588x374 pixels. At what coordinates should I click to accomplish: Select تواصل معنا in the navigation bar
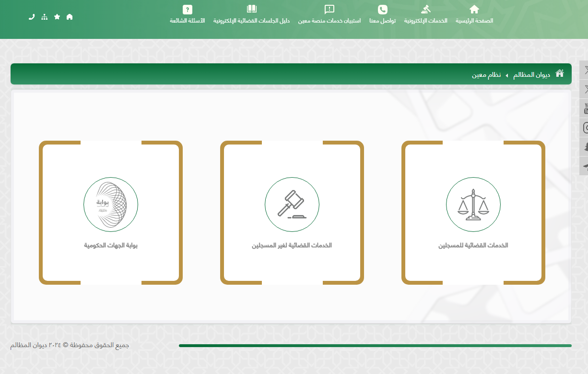pos(382,15)
